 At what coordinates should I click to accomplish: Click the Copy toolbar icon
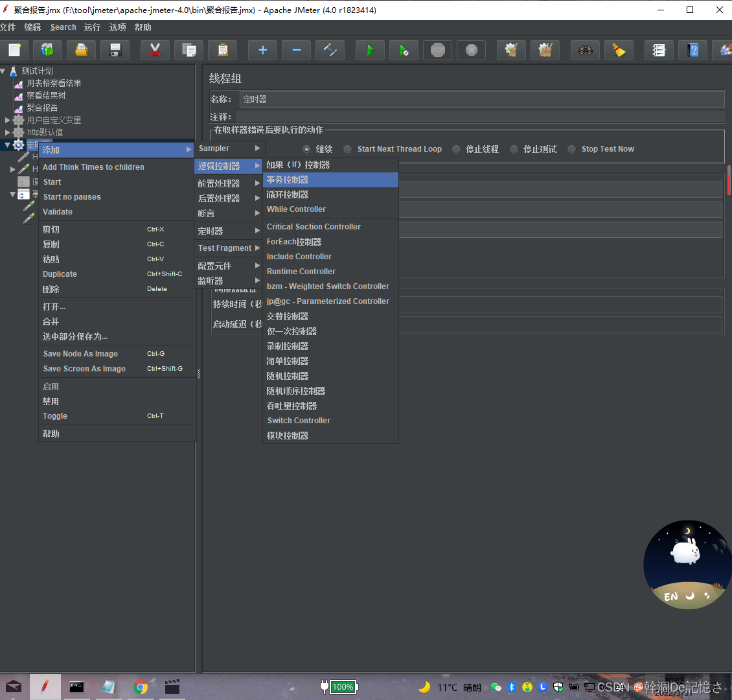click(x=189, y=50)
